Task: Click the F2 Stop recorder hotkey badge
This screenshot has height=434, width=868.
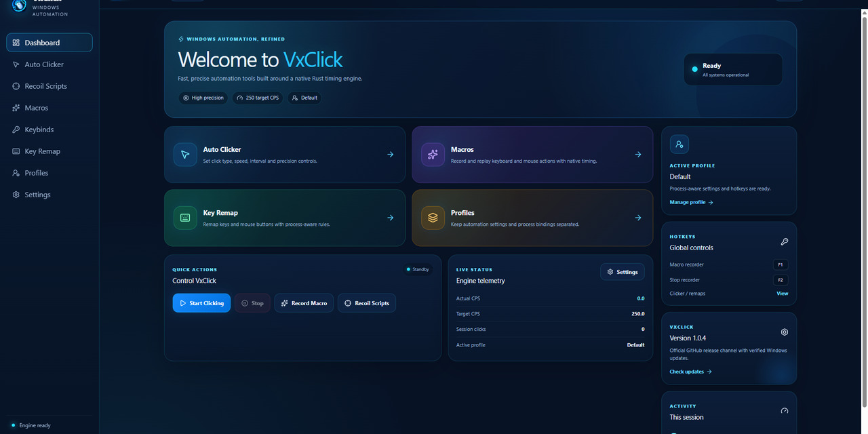Action: pos(781,280)
